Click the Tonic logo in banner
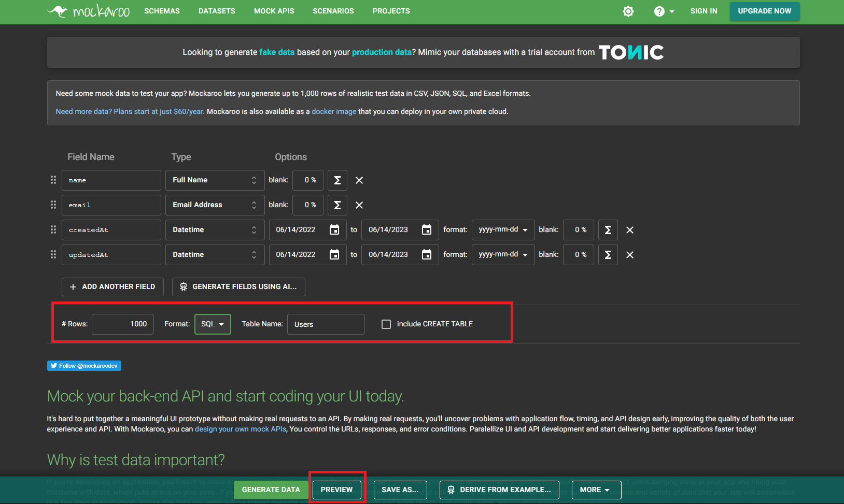Image resolution: width=844 pixels, height=504 pixels. tap(631, 52)
